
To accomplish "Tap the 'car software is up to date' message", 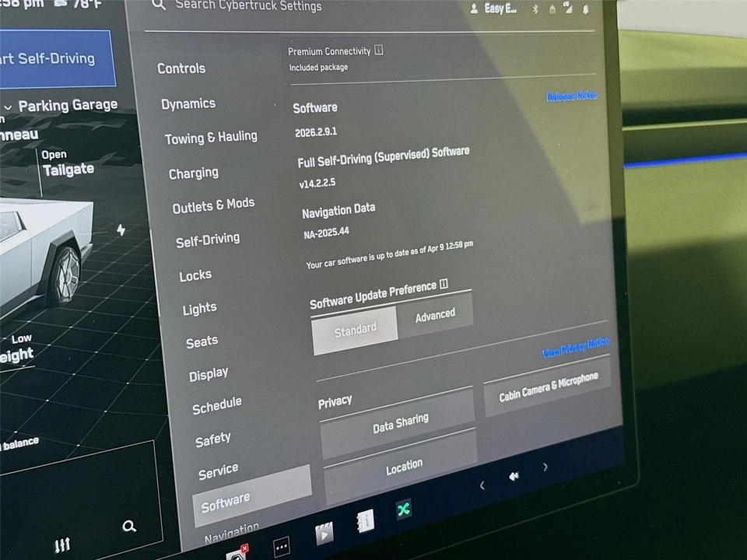I will click(389, 255).
